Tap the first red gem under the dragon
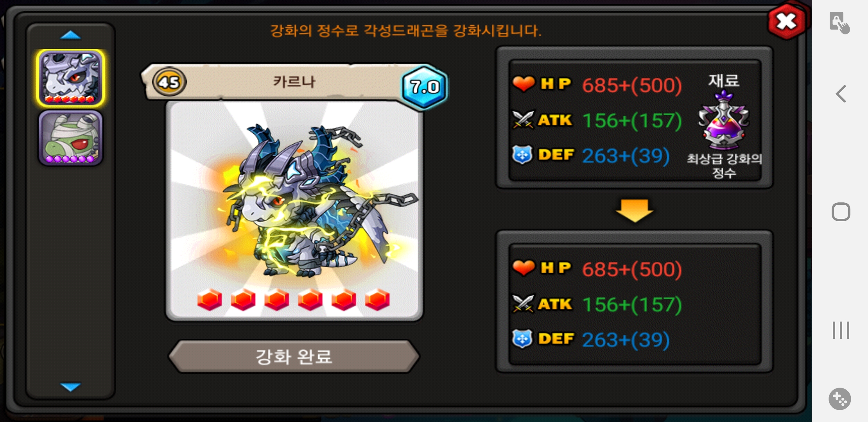Viewport: 868px width, 422px height. pos(210,300)
